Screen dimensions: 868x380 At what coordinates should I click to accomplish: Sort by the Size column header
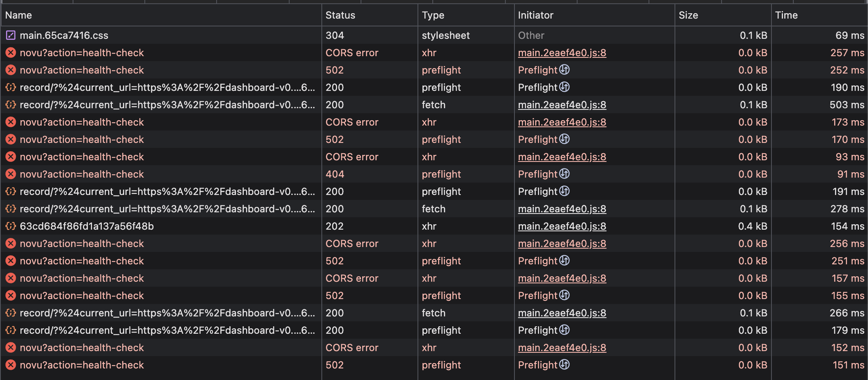tap(688, 15)
